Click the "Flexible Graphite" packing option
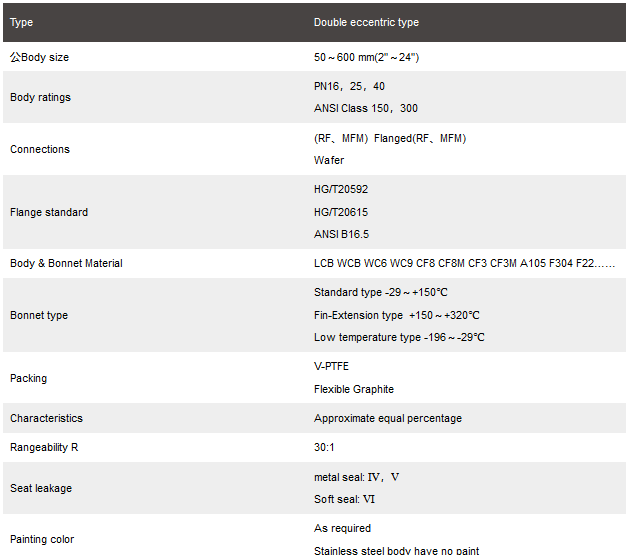Image resolution: width=626 pixels, height=555 pixels. pos(354,389)
